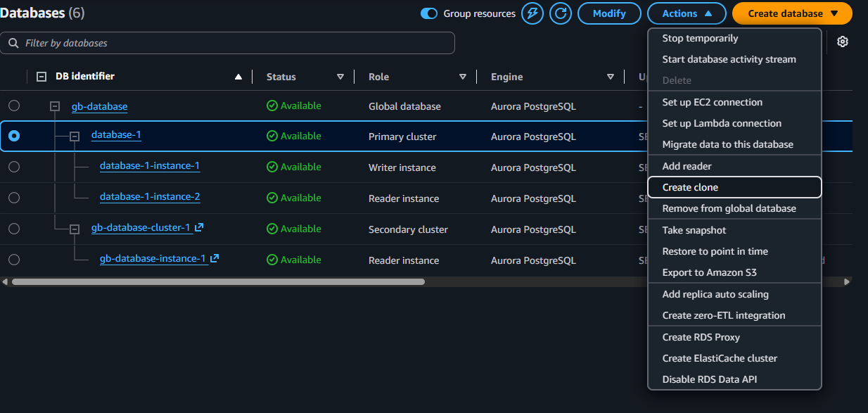Open the gb-database link
Image resolution: width=868 pixels, height=413 pixels.
click(99, 106)
